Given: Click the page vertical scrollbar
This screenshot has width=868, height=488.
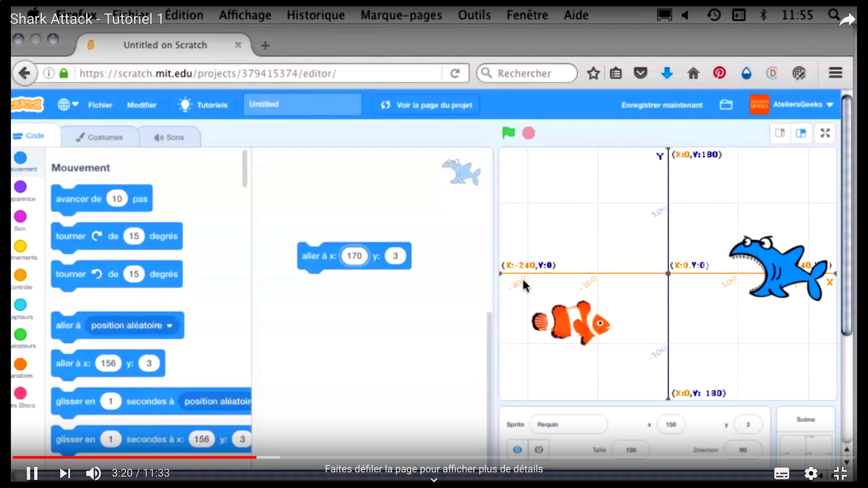Looking at the screenshot, I should 846,215.
